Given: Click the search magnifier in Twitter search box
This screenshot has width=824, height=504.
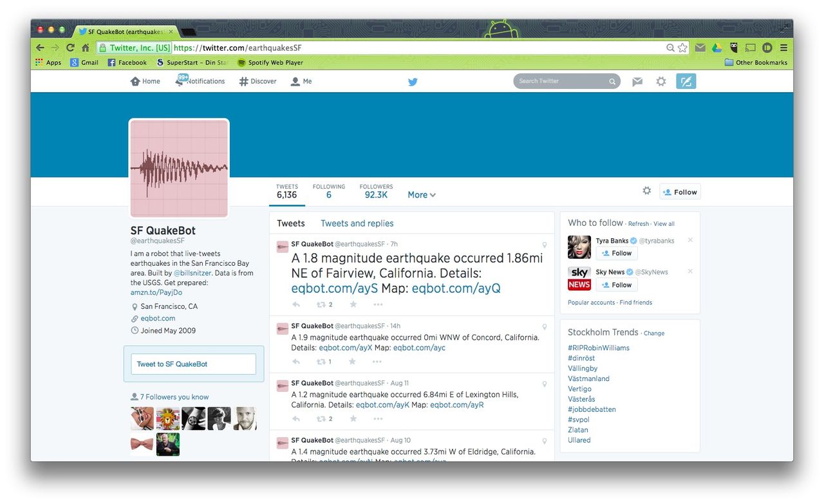Looking at the screenshot, I should [612, 82].
